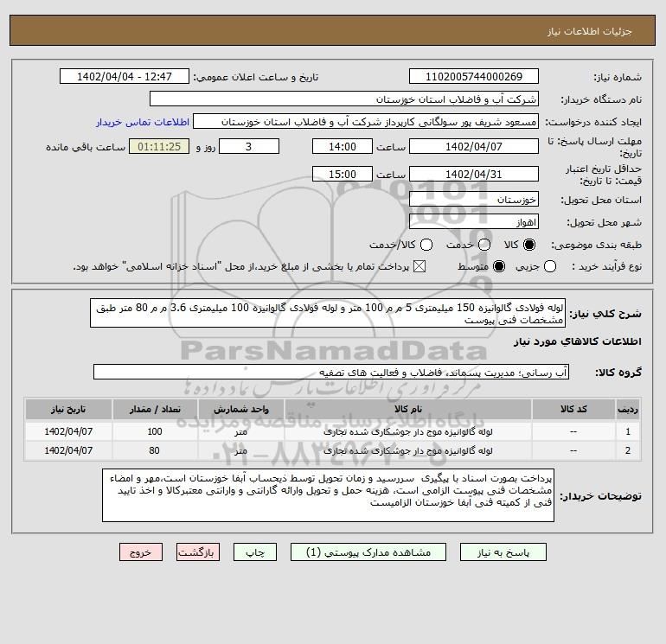Click the remaining time countdown 01:11:25
Viewport: 666px width, 644px height.
159,146
